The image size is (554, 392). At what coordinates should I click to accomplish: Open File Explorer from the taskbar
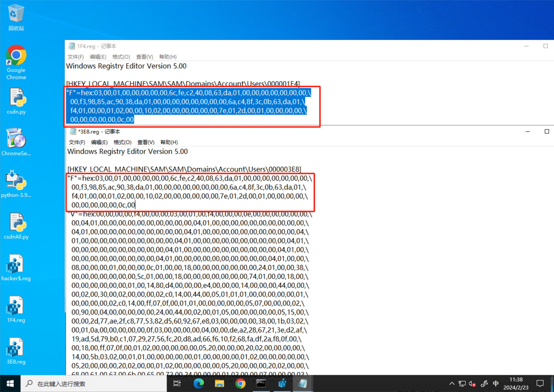219,383
